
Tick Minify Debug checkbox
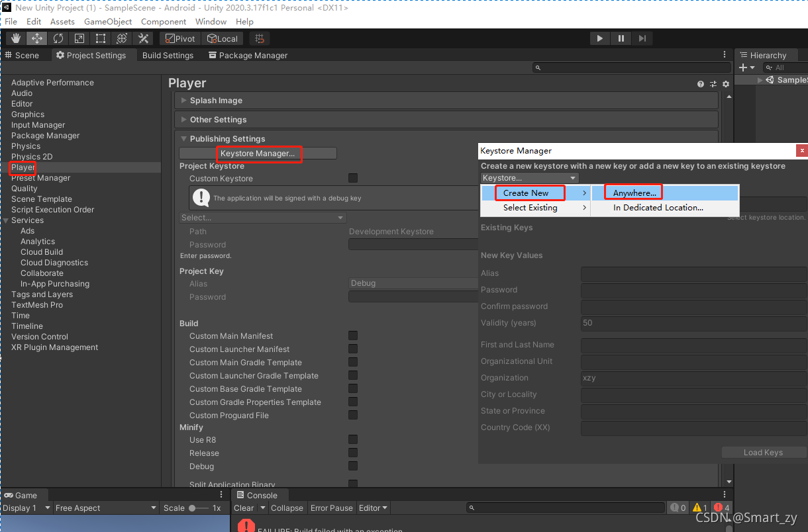click(x=353, y=466)
